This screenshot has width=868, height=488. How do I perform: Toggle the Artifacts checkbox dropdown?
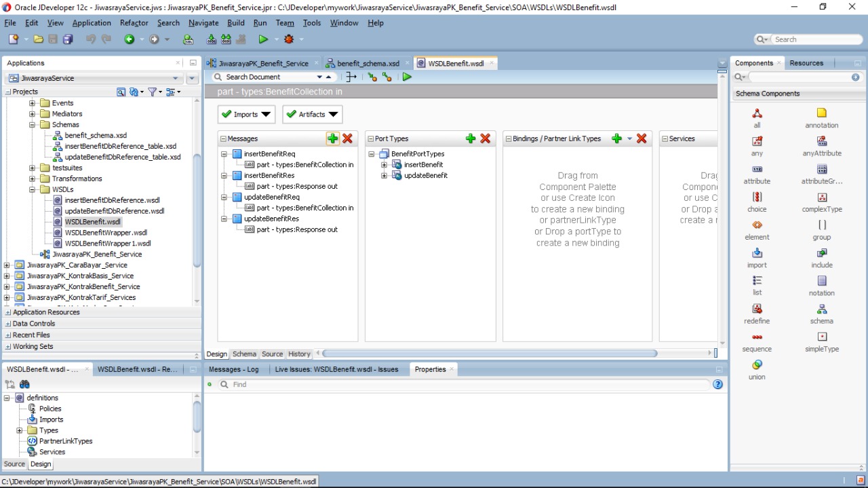point(312,114)
